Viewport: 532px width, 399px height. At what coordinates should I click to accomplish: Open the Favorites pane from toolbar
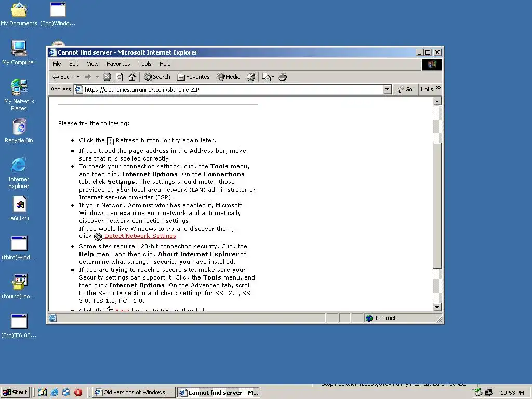[x=193, y=77]
